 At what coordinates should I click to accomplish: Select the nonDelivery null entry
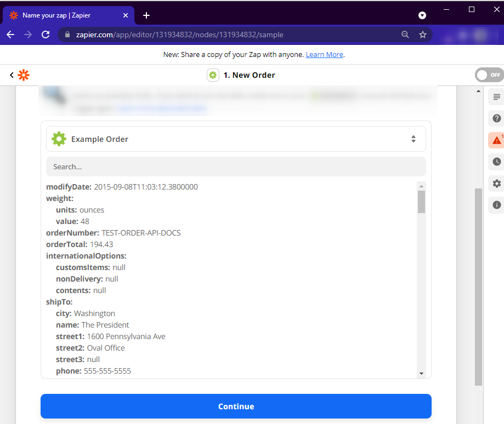click(87, 279)
